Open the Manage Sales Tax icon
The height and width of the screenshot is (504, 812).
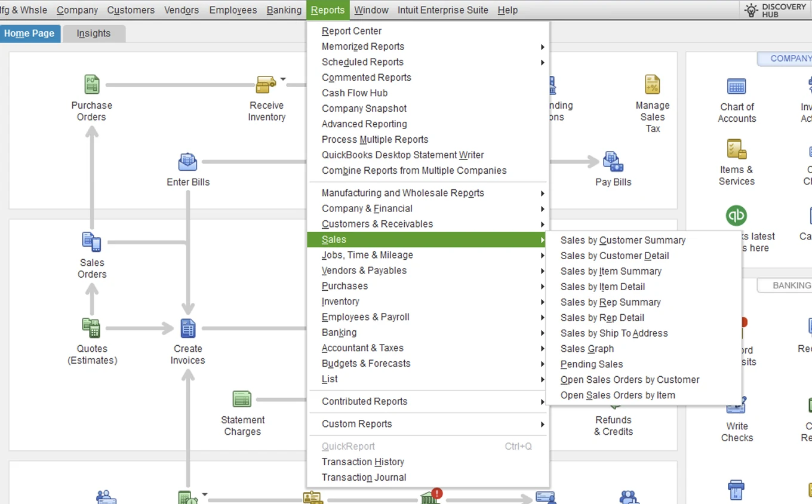pyautogui.click(x=653, y=84)
